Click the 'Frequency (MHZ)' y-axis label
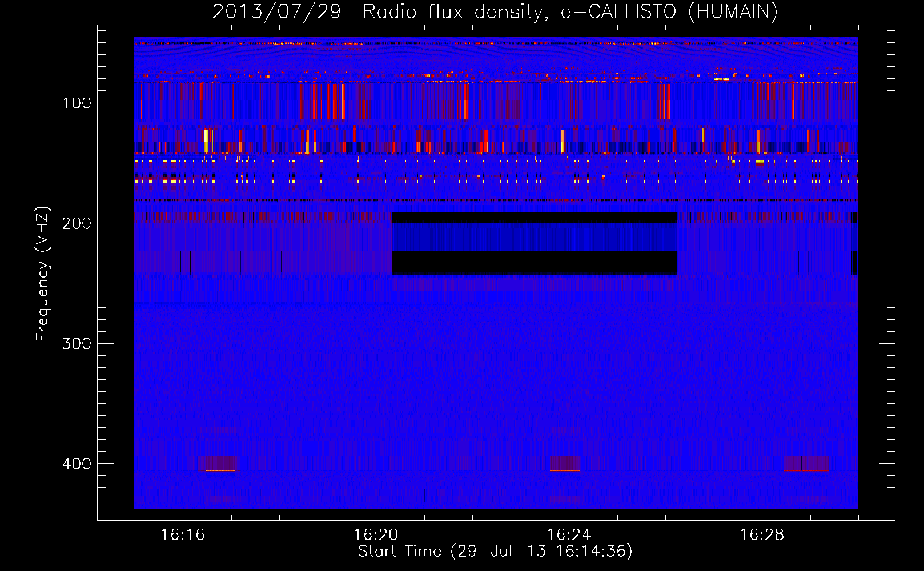 pos(43,274)
